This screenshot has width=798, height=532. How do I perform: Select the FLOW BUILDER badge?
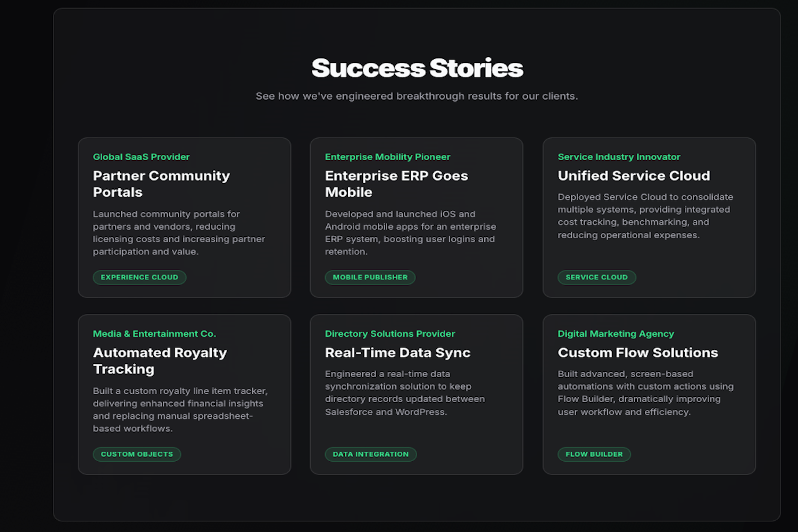[x=594, y=454]
